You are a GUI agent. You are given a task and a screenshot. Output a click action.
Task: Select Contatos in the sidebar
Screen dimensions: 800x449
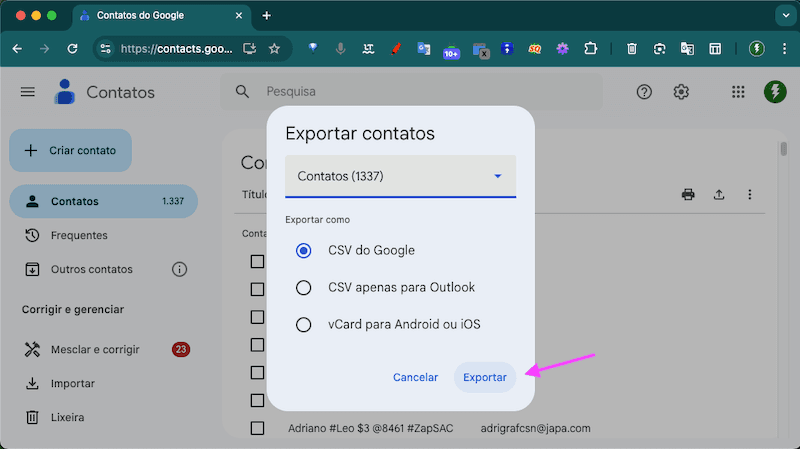[104, 202]
